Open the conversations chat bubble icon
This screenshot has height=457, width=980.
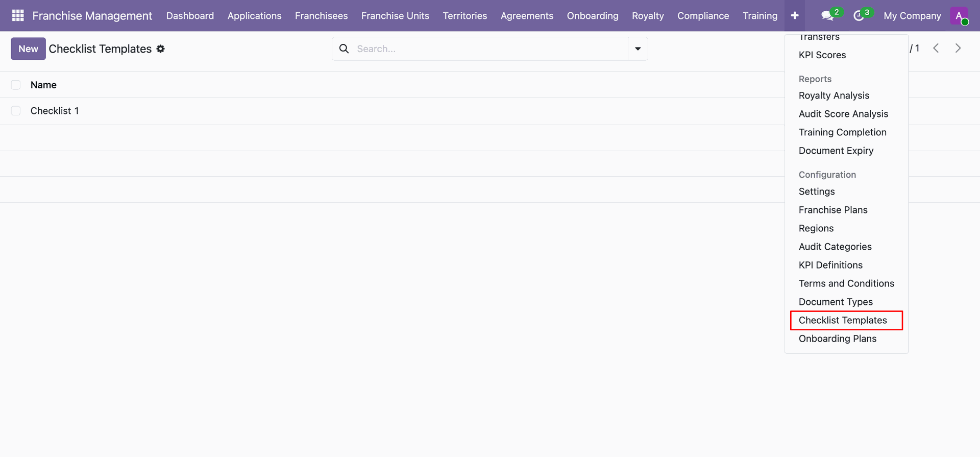pyautogui.click(x=827, y=16)
